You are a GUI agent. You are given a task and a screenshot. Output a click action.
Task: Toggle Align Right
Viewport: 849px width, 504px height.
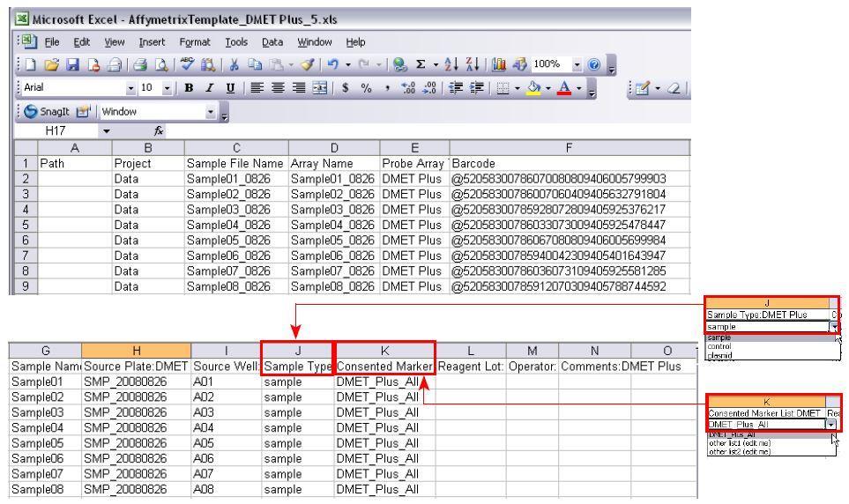point(299,88)
